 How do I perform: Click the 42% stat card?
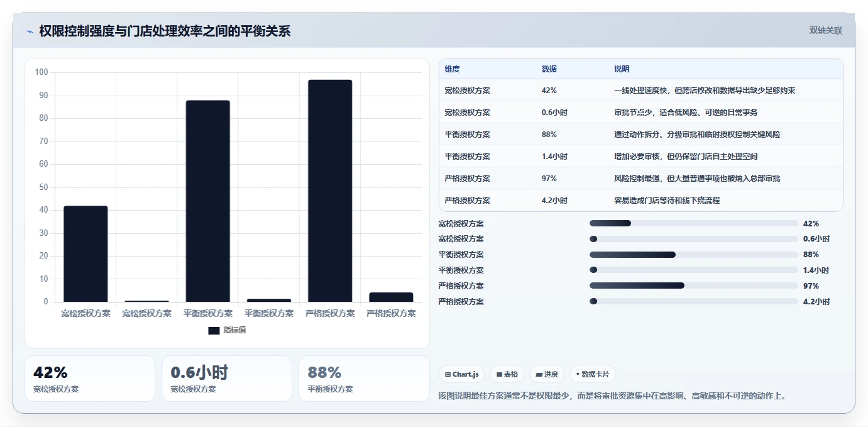pos(90,379)
